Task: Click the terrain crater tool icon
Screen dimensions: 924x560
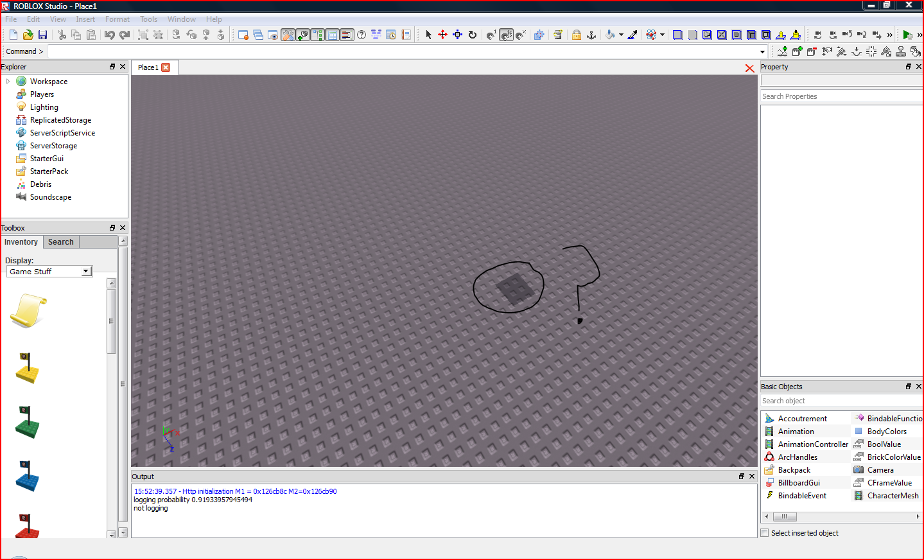Action: [x=857, y=51]
